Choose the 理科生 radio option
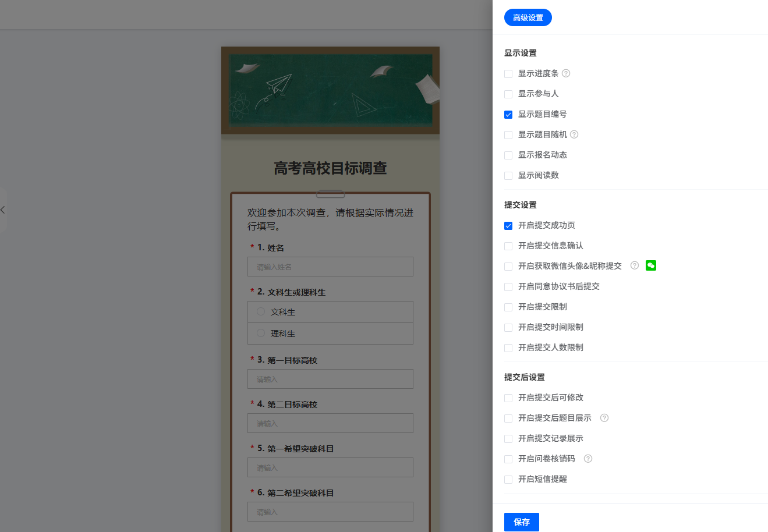Image resolution: width=768 pixels, height=532 pixels. pos(261,333)
